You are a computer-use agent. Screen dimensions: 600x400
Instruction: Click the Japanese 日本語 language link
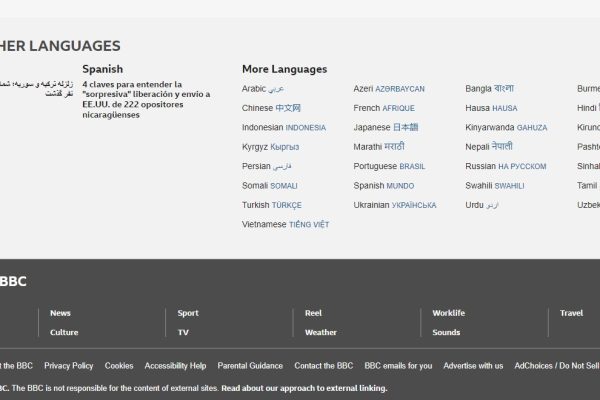click(x=385, y=127)
